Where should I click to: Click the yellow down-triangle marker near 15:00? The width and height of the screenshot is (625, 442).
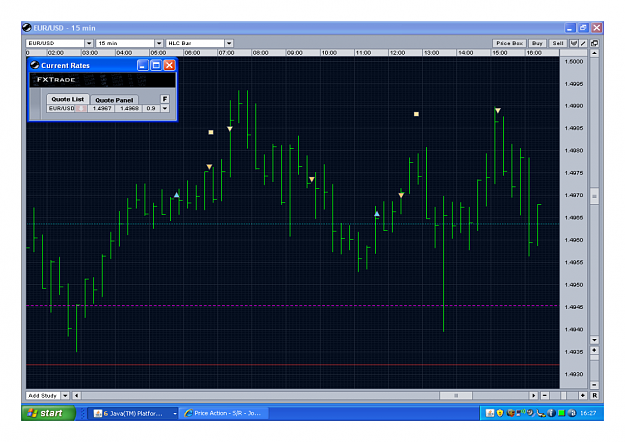coord(497,110)
